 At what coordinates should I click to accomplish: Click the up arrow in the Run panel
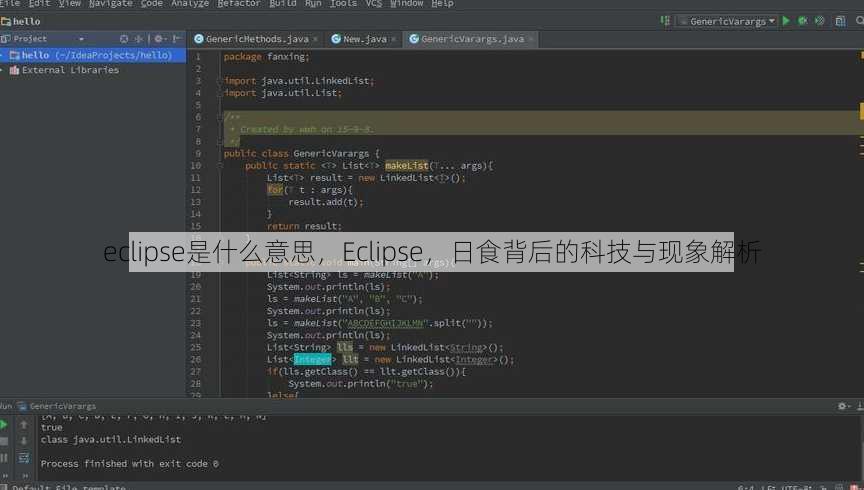pos(24,424)
